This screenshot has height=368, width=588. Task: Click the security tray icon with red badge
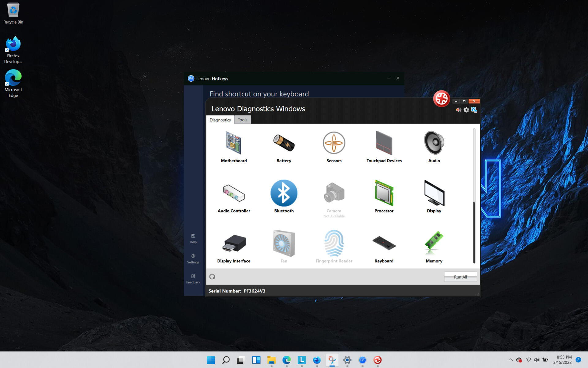pos(519,360)
